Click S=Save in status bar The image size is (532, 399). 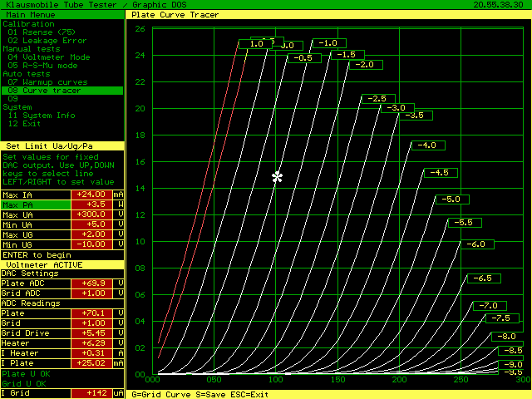click(x=210, y=395)
